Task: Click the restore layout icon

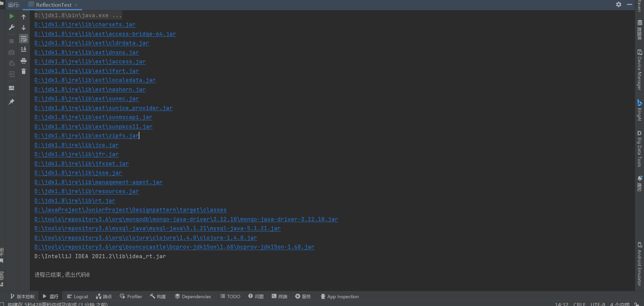Action: 11,88
